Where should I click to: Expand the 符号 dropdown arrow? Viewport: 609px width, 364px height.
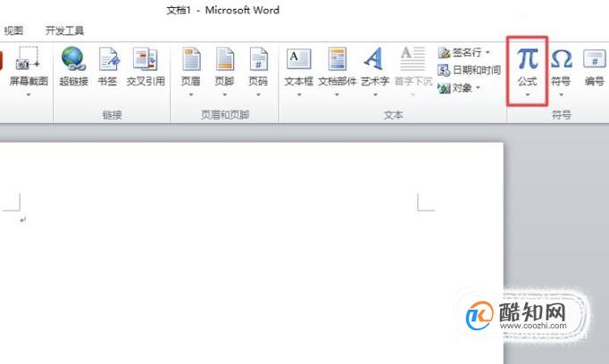click(562, 95)
